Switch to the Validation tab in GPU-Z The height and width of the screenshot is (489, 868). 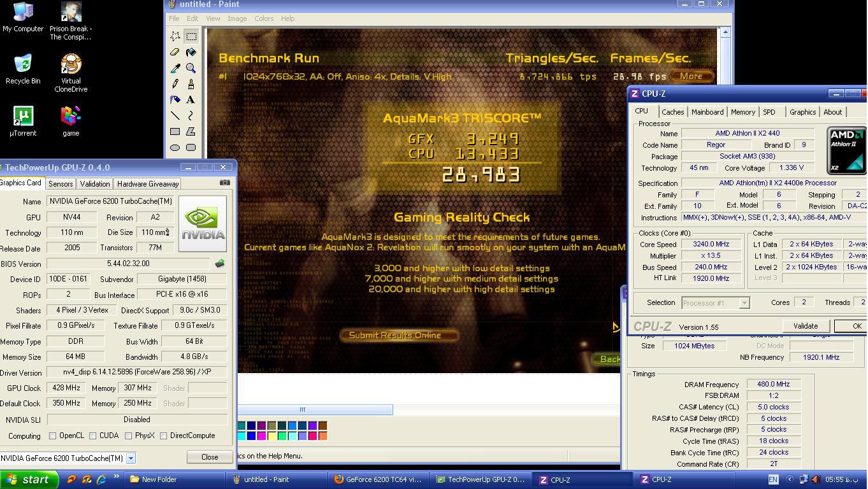coord(95,183)
